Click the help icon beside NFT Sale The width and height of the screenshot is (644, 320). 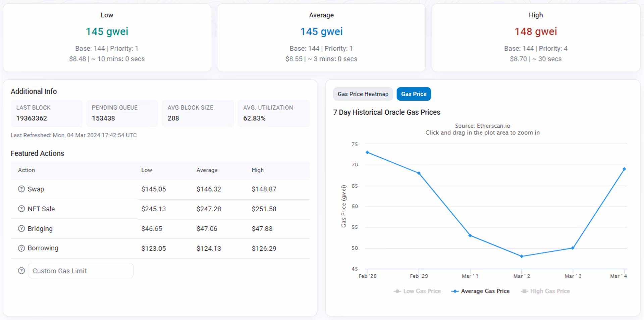pyautogui.click(x=21, y=209)
